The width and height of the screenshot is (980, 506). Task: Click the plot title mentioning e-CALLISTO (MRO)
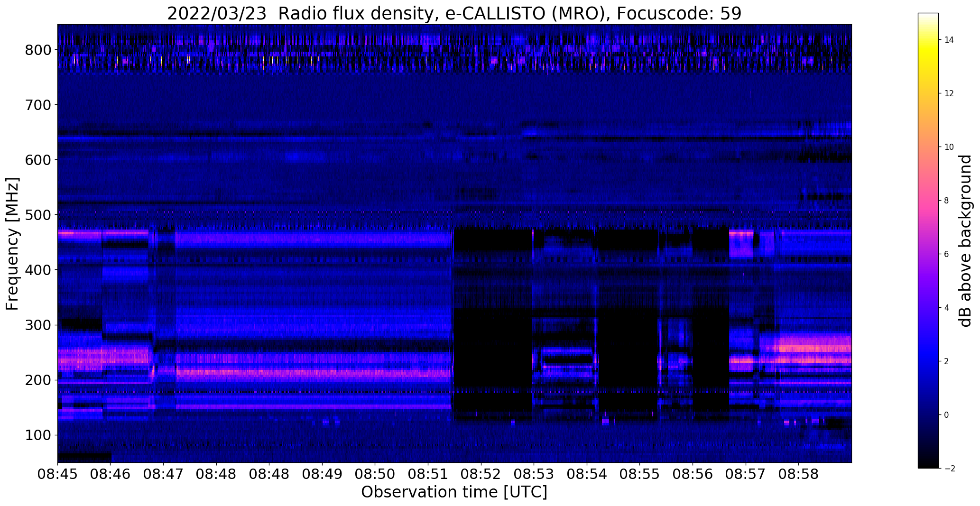[454, 13]
